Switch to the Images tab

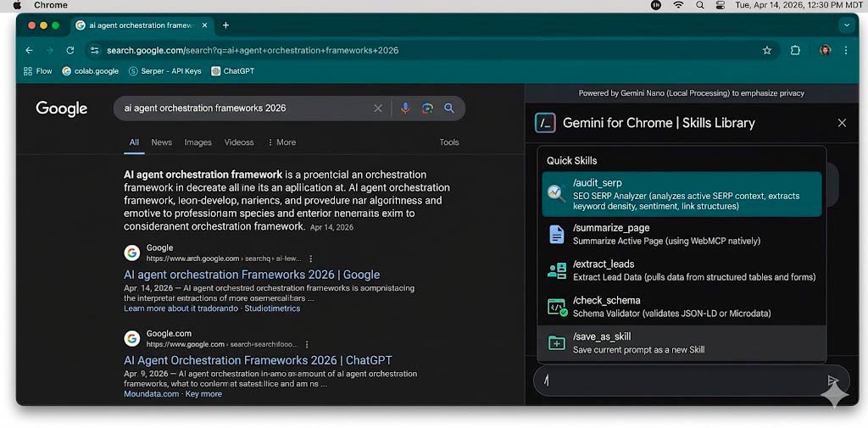click(198, 142)
